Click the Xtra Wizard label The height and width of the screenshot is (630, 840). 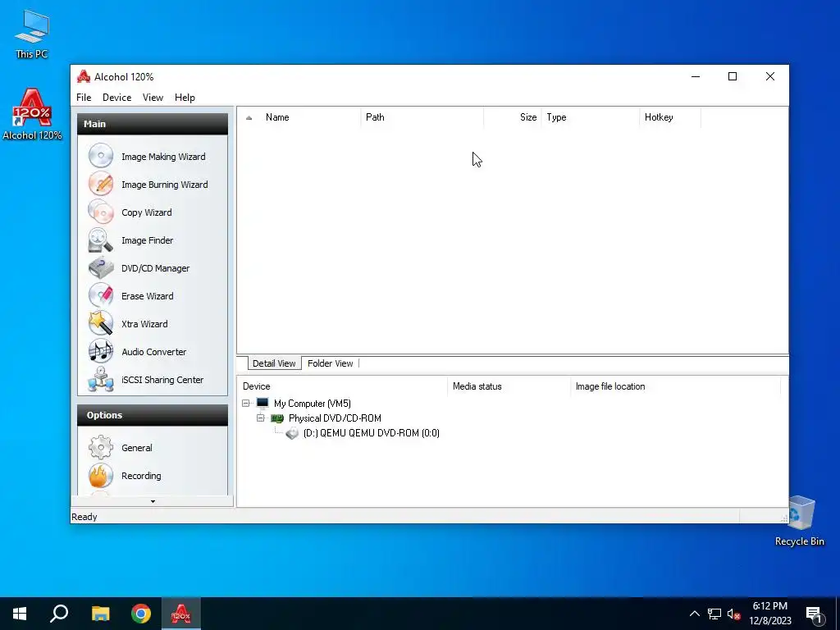click(144, 323)
